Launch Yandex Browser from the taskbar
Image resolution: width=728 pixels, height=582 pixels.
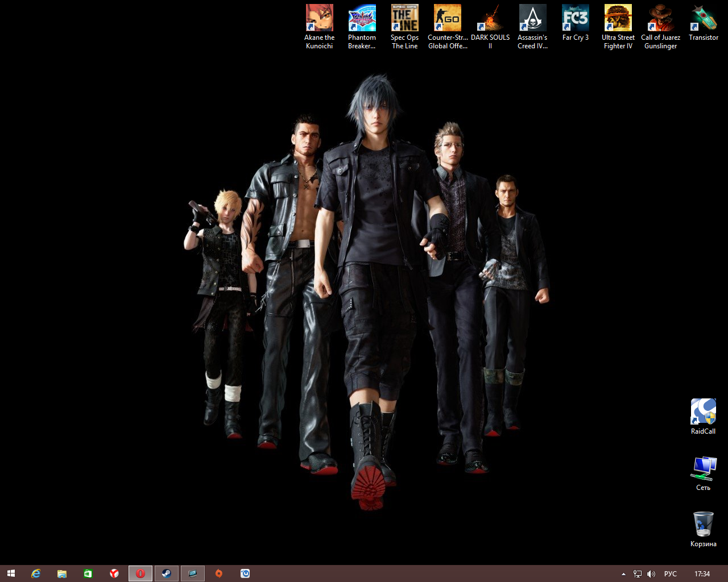[114, 573]
